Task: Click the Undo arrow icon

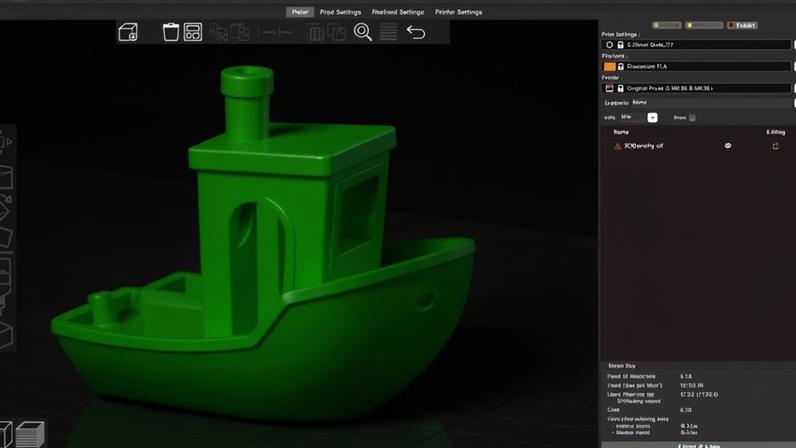Action: pos(416,33)
